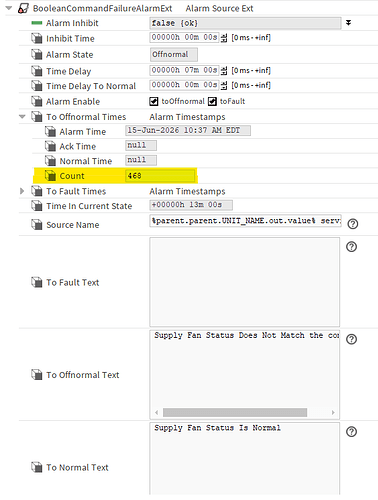Expand the To Fault Times section
378x500 pixels.
click(x=22, y=191)
